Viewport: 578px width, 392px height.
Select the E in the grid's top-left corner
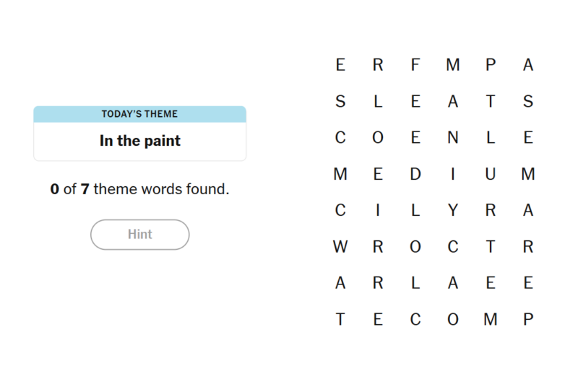coord(340,65)
